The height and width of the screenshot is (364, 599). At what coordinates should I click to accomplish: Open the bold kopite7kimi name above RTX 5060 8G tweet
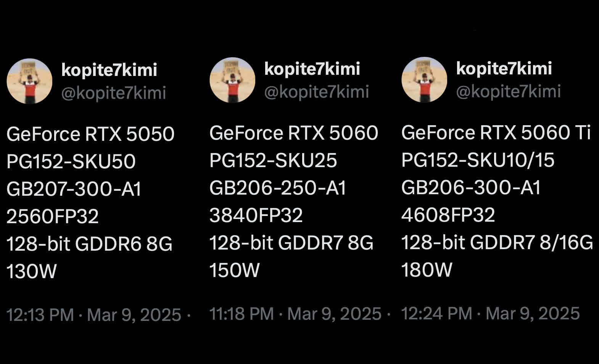pyautogui.click(x=312, y=69)
